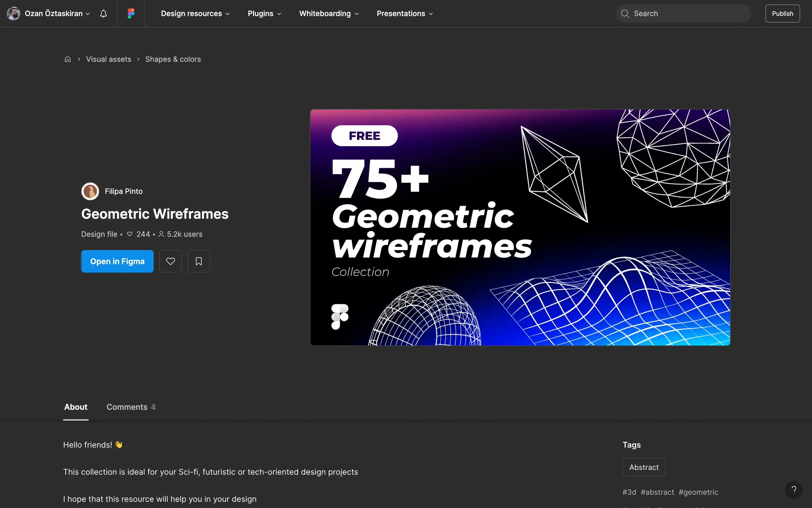Open the Plugins dropdown menu

pos(264,14)
